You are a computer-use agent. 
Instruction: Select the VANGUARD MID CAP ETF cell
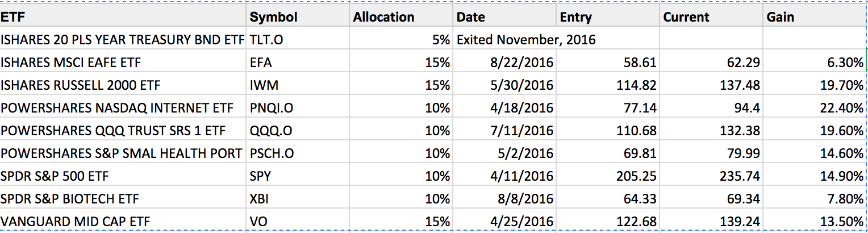[x=124, y=221]
